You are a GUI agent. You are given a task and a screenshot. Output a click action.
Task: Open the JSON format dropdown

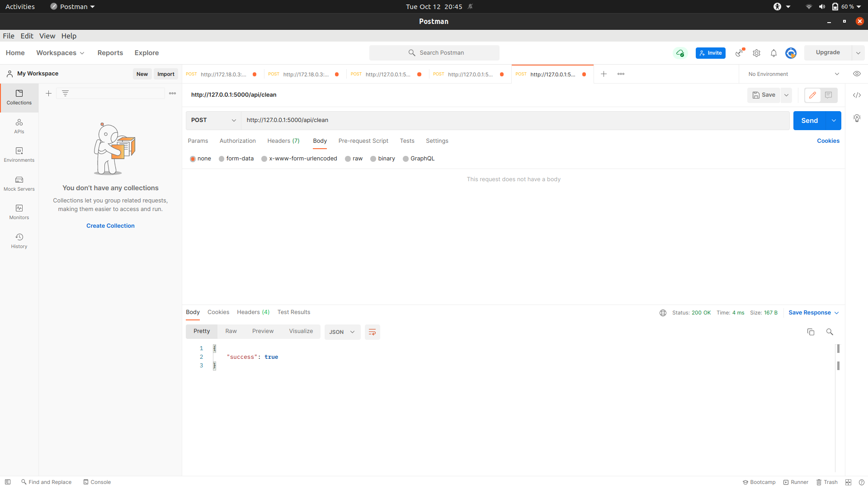342,332
